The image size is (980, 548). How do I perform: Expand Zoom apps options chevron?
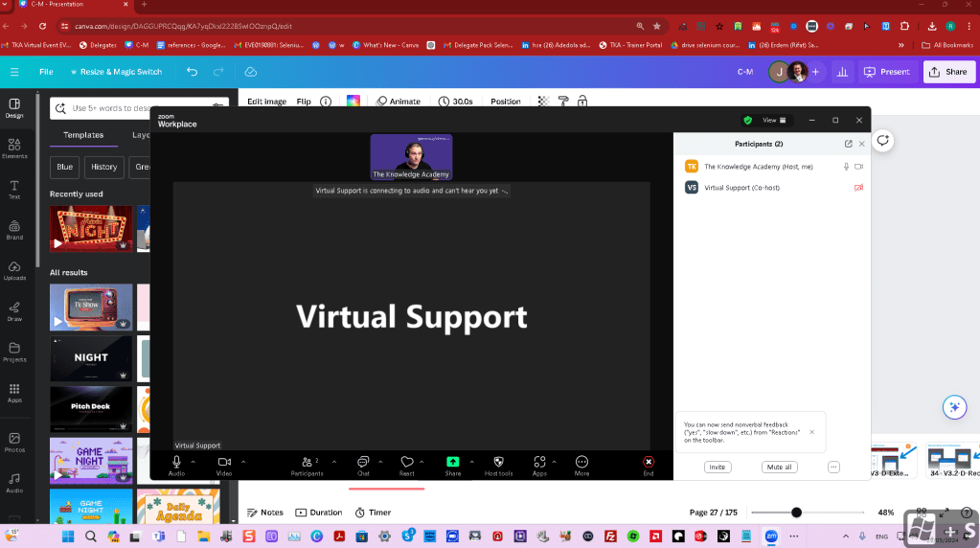click(x=555, y=462)
